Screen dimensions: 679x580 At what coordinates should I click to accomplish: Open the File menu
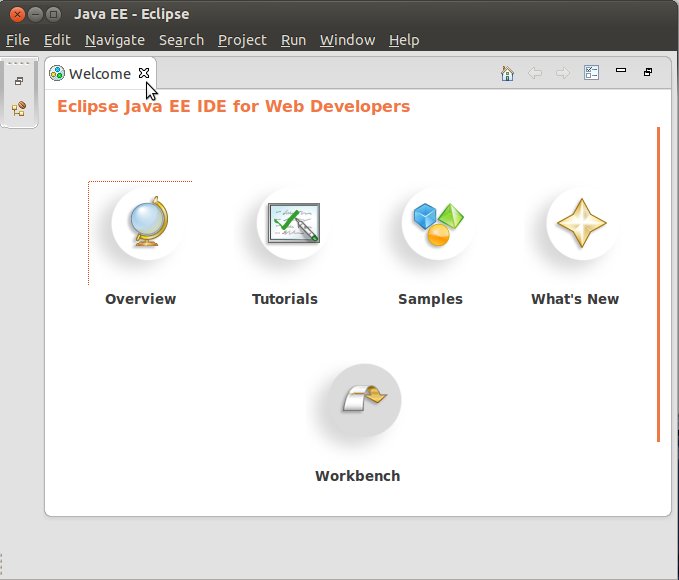pos(18,40)
